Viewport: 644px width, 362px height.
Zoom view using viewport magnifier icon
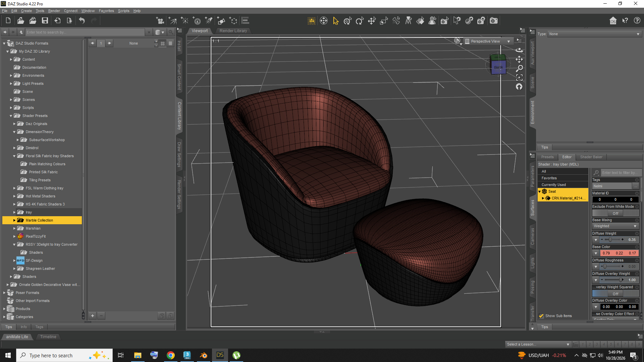519,68
